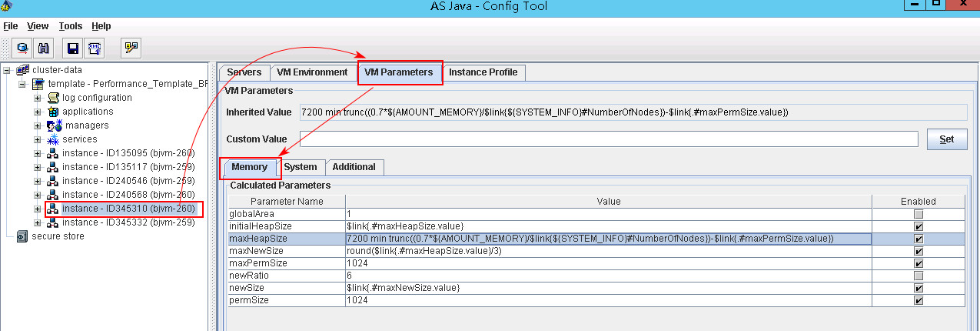Toggle Enabled checkbox for initialHeapSize

pyautogui.click(x=919, y=226)
